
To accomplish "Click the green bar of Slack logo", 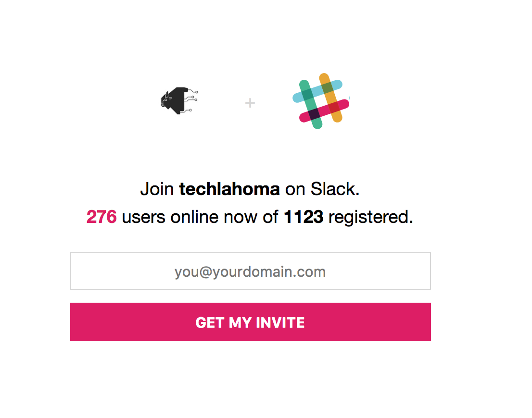I will click(x=310, y=104).
